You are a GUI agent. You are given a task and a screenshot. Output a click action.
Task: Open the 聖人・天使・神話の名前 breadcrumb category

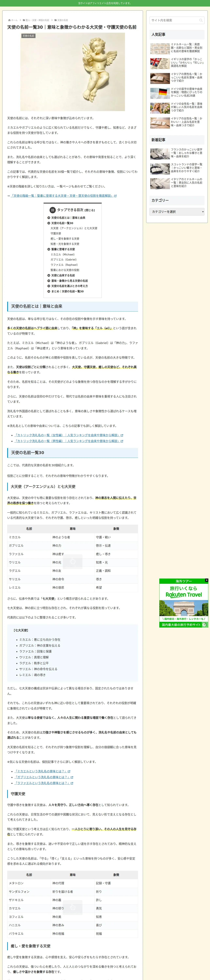[x=37, y=20]
